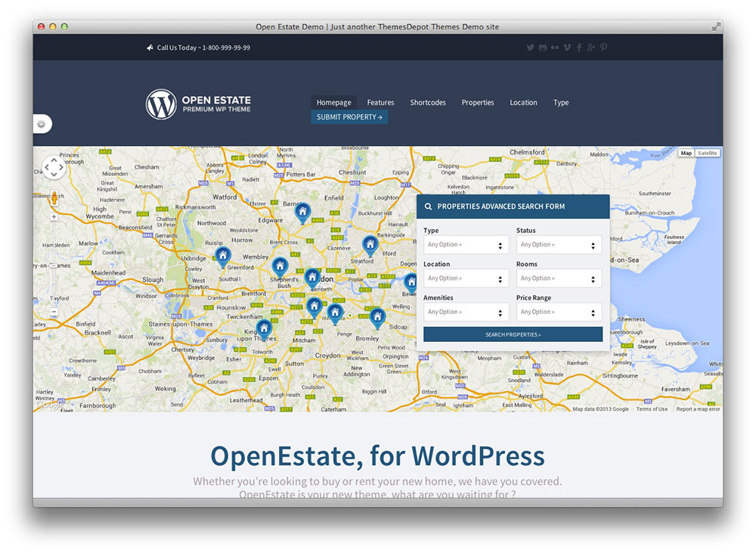Open the Facebook icon
Viewport: 756px width, 553px height.
click(579, 48)
